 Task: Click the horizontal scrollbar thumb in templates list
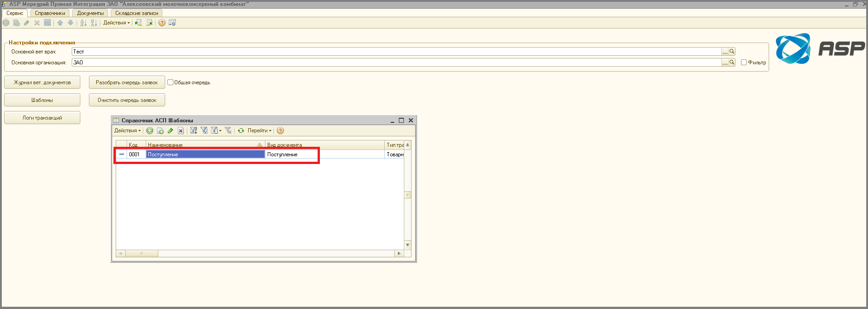(x=142, y=254)
